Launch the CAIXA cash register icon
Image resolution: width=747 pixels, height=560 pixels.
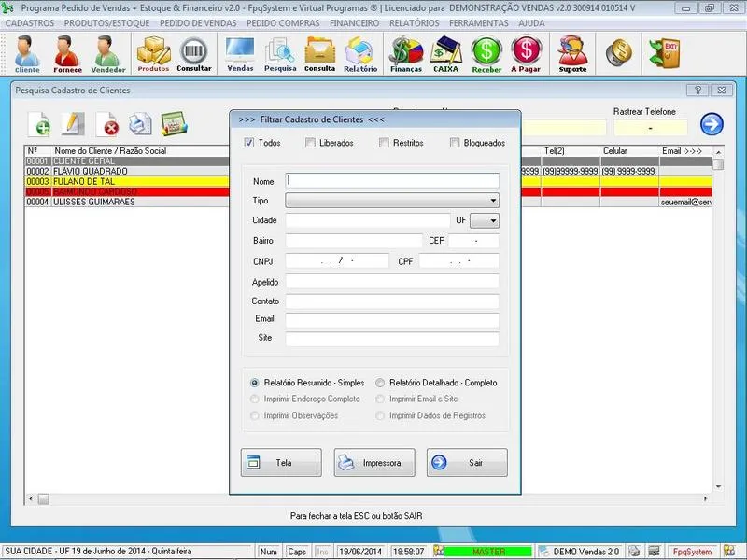(446, 53)
